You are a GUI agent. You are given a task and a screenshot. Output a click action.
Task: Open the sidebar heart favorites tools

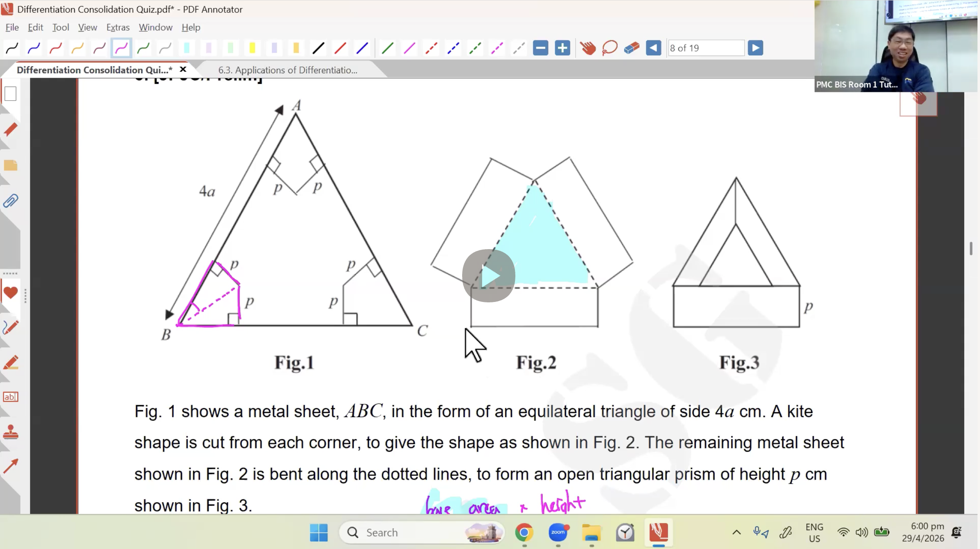(x=10, y=293)
